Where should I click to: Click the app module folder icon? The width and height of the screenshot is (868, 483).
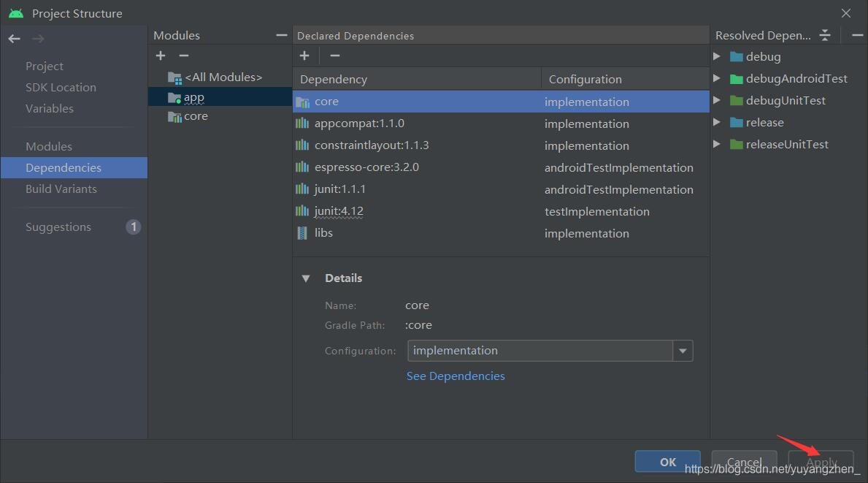tap(175, 98)
